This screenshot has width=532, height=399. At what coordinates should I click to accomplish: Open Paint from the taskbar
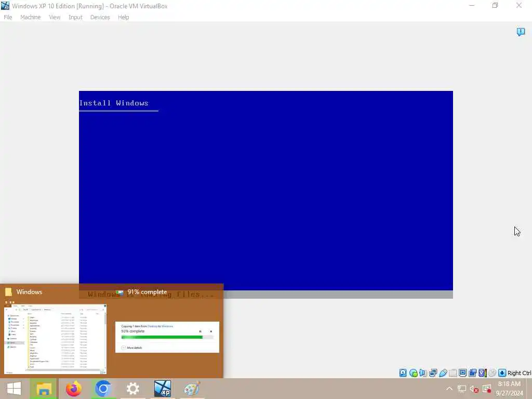point(192,389)
